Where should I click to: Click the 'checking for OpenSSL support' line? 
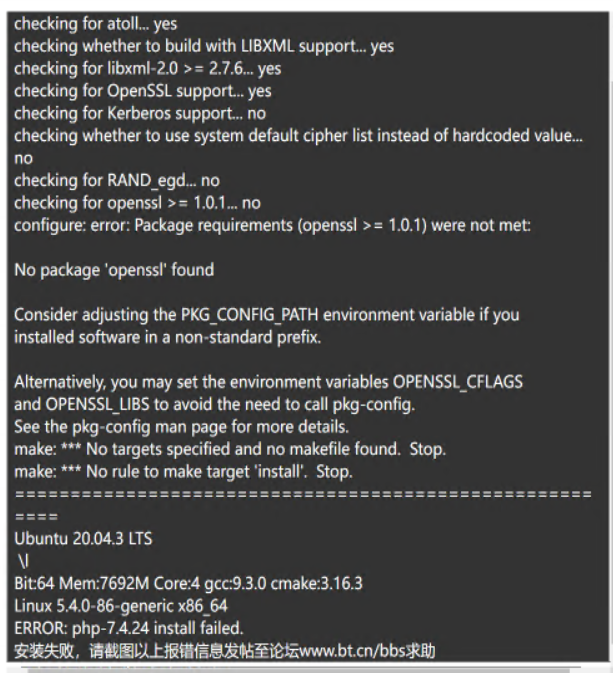pyautogui.click(x=143, y=91)
